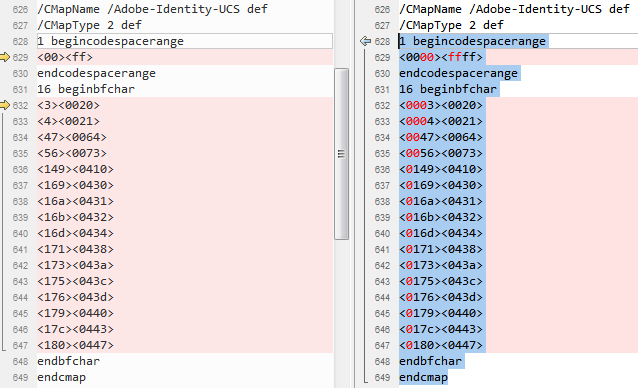Click '<0176><043d>' in the right pane
Viewport: 638px width, 388px height.
[x=441, y=297]
